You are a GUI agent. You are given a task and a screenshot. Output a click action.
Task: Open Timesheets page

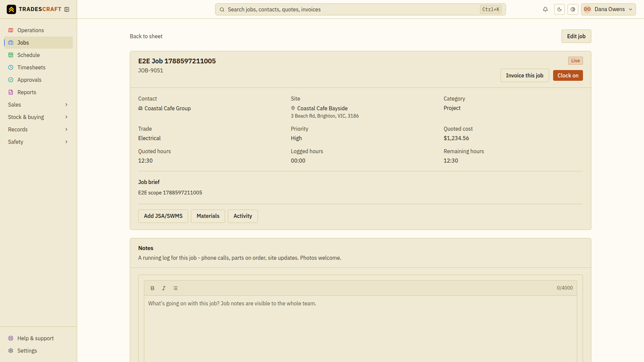(38, 67)
